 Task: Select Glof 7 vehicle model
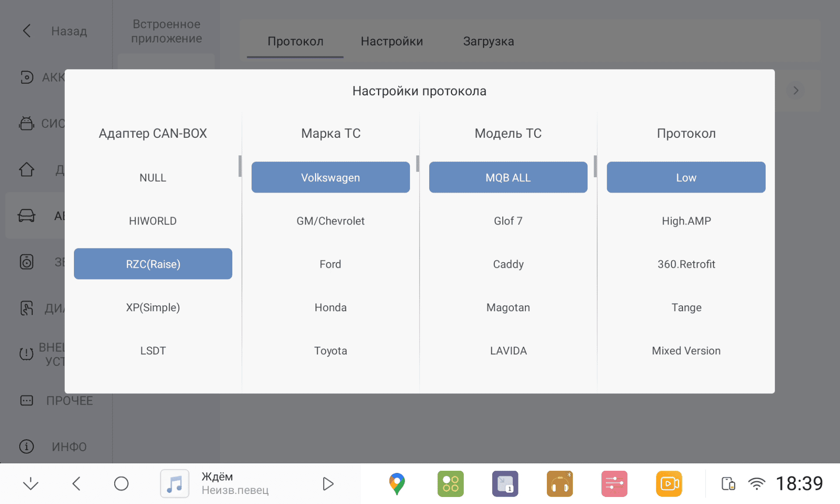click(x=508, y=221)
